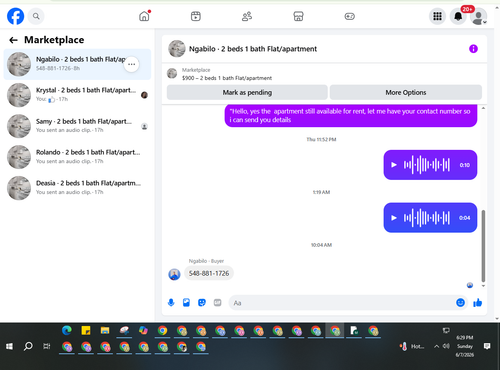500x370 pixels.
Task: Select the Rolando - 2 beds conversation
Action: (77, 157)
